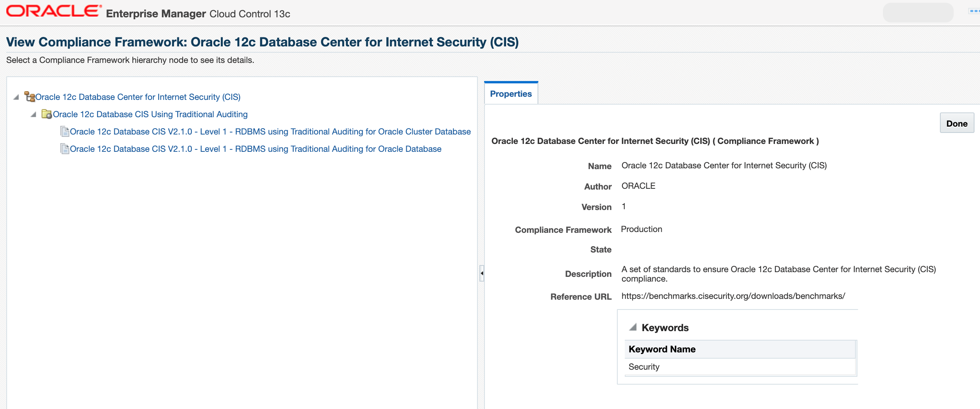980x409 pixels.
Task: Collapse the root Center for Internet Security node
Action: (x=16, y=97)
